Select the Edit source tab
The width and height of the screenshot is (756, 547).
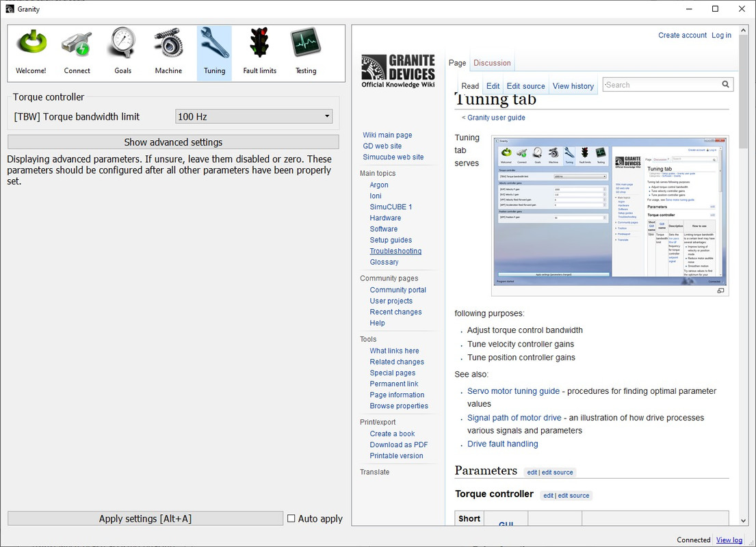(x=525, y=85)
